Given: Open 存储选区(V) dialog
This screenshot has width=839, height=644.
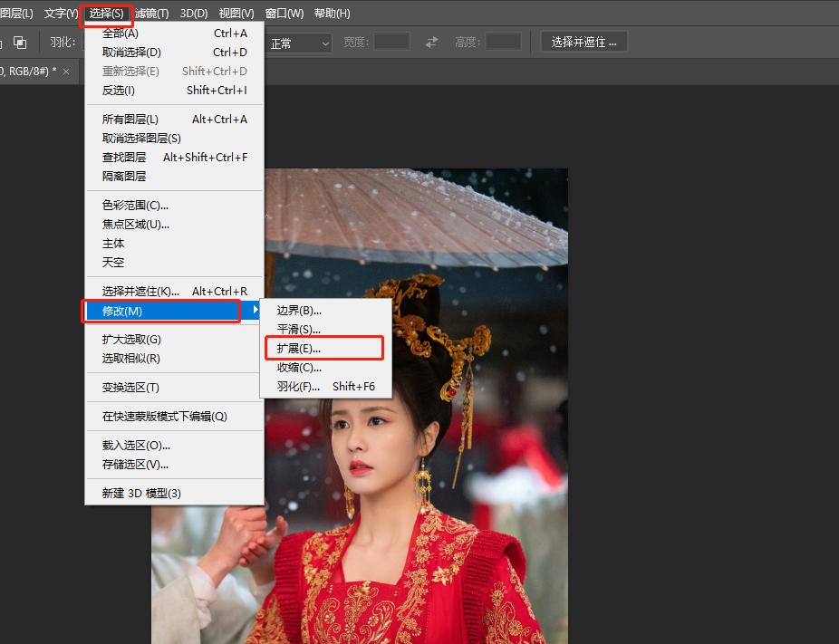Looking at the screenshot, I should 127,464.
